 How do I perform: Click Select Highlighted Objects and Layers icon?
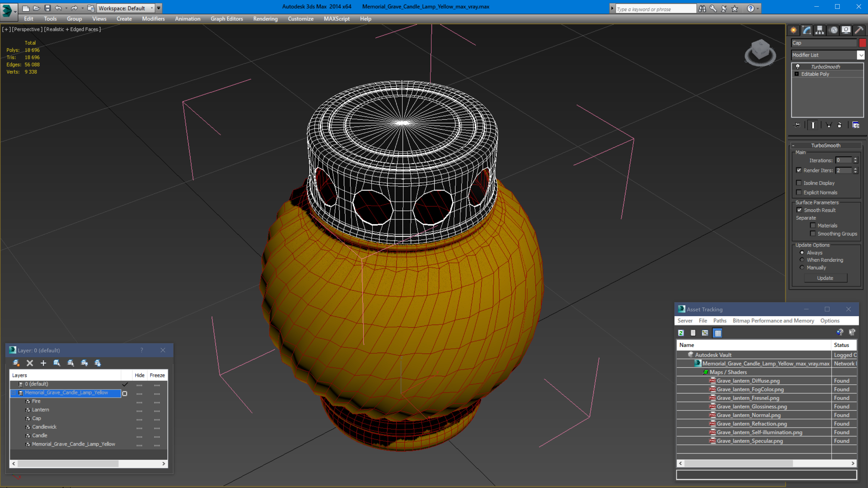point(57,363)
